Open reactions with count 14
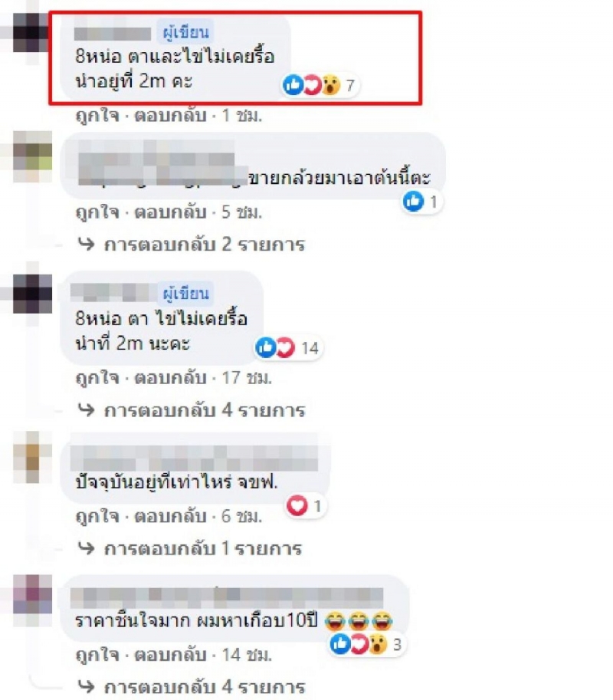The width and height of the screenshot is (613, 700). point(288,348)
